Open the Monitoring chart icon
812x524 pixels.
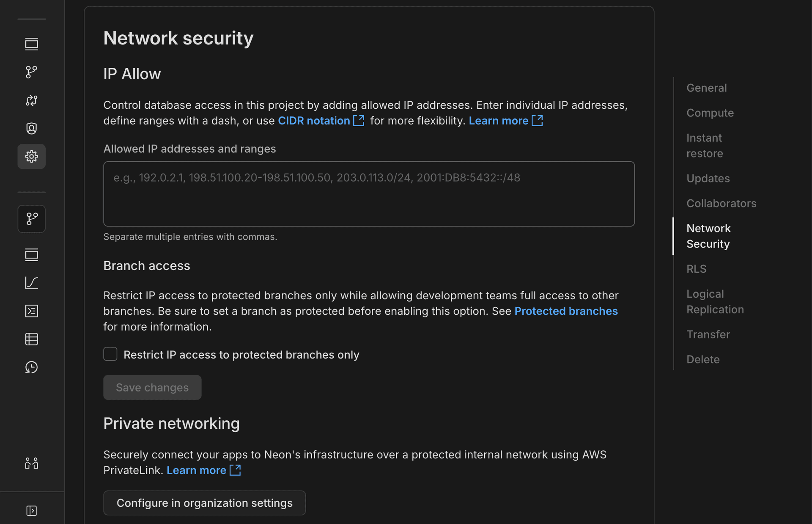coord(31,283)
